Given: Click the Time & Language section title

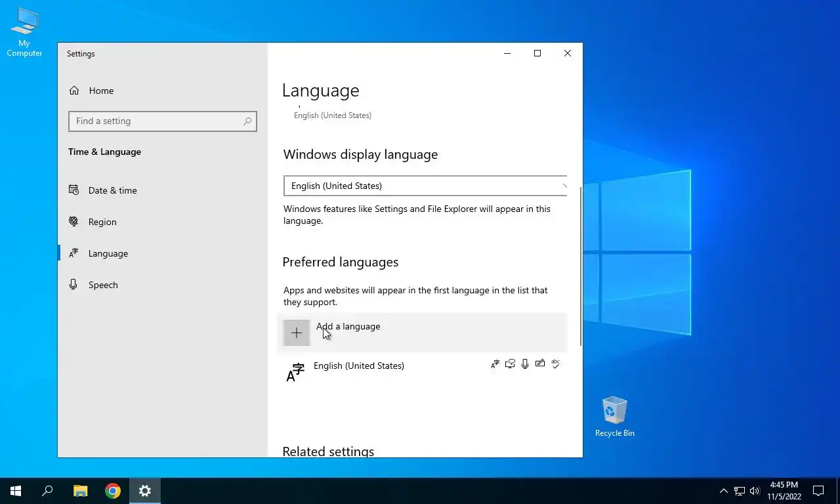Looking at the screenshot, I should [x=104, y=152].
